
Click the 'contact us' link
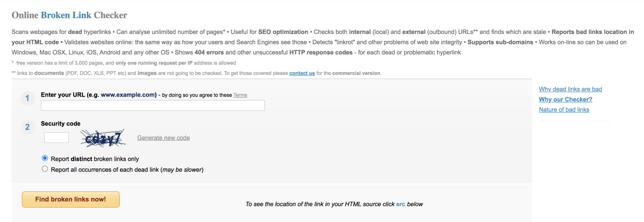(x=302, y=73)
